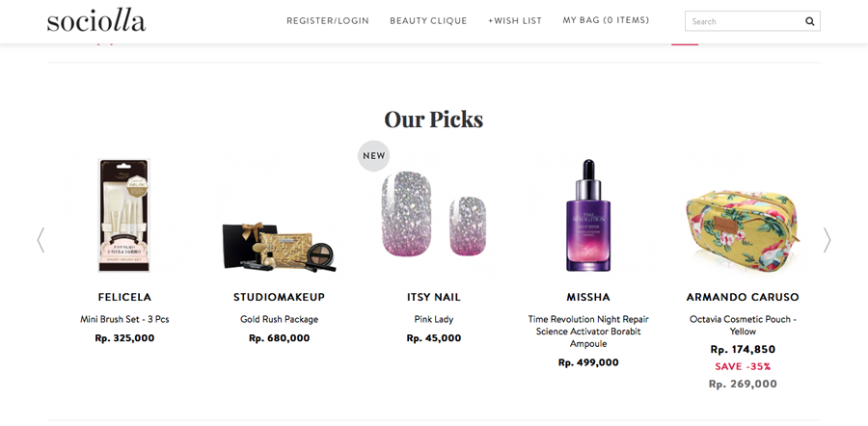Open Felicela Mini Brush Set image

pyautogui.click(x=124, y=216)
